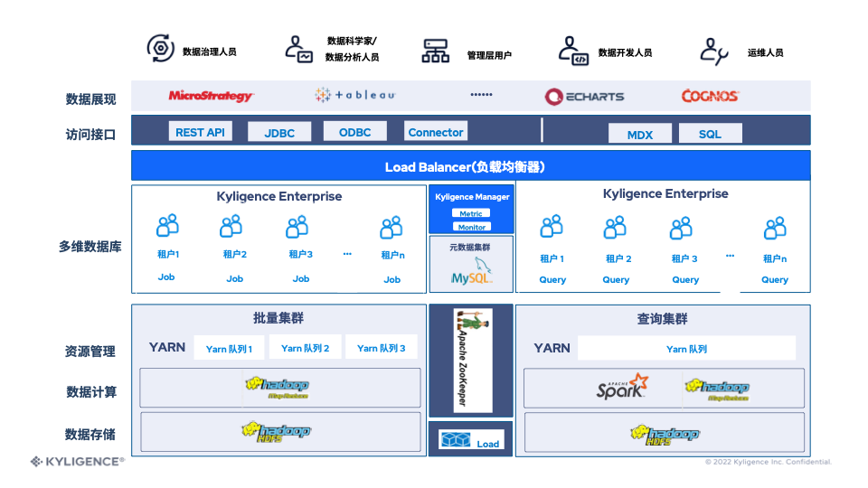The height and width of the screenshot is (488, 868).
Task: Click the YARN label in query cluster
Action: tap(552, 348)
